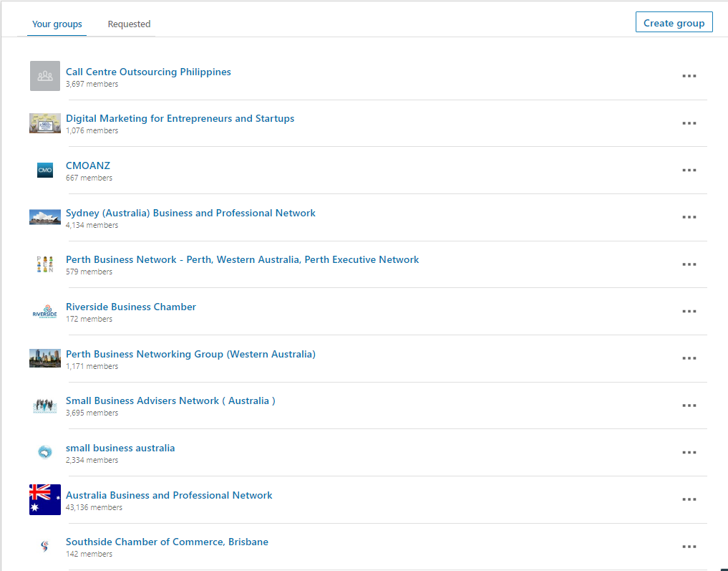Image resolution: width=728 pixels, height=571 pixels.
Task: Click the Perth Business Network PEN logo
Action: pos(44,264)
